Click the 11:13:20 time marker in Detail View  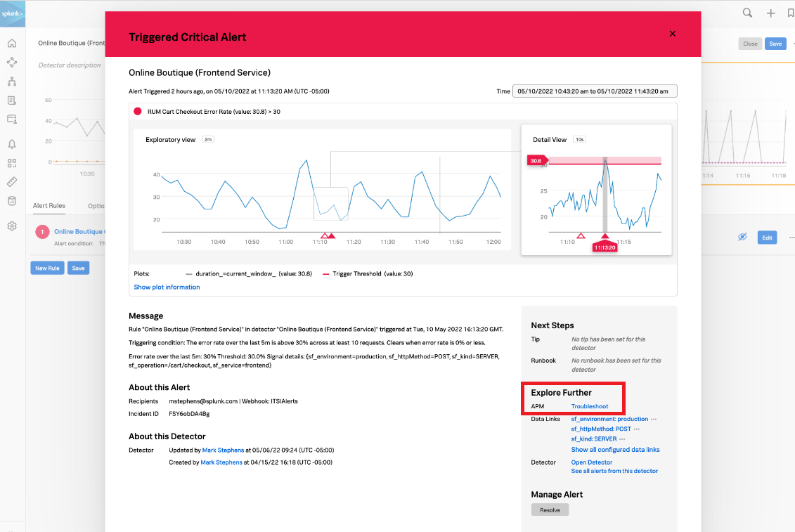[x=605, y=247]
